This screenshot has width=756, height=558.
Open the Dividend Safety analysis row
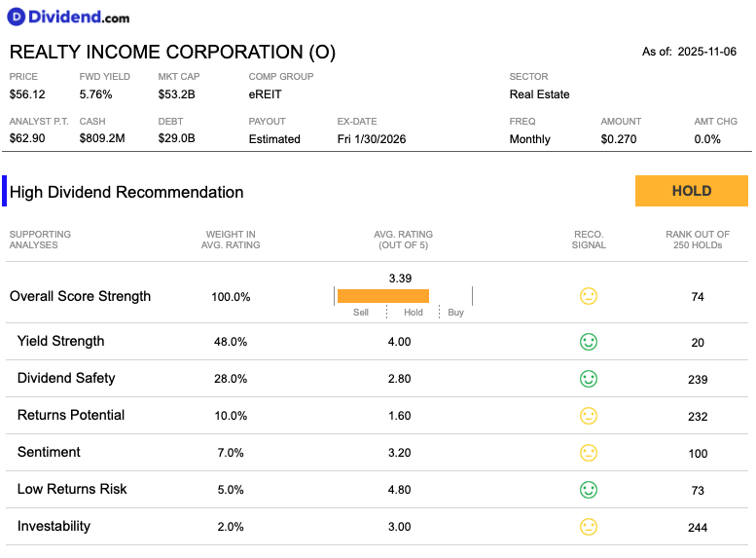click(378, 379)
